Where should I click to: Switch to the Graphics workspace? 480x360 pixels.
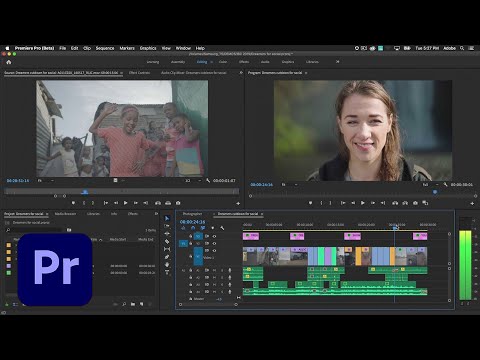pos(288,62)
